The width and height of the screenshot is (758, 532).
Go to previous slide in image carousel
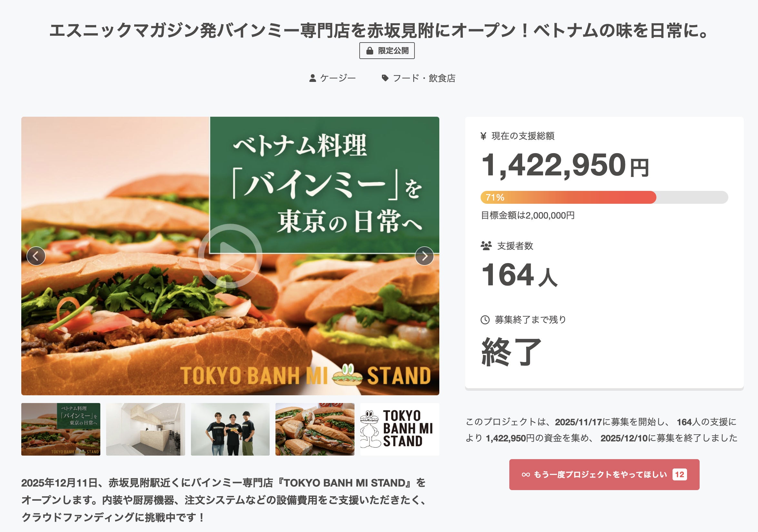pyautogui.click(x=36, y=256)
